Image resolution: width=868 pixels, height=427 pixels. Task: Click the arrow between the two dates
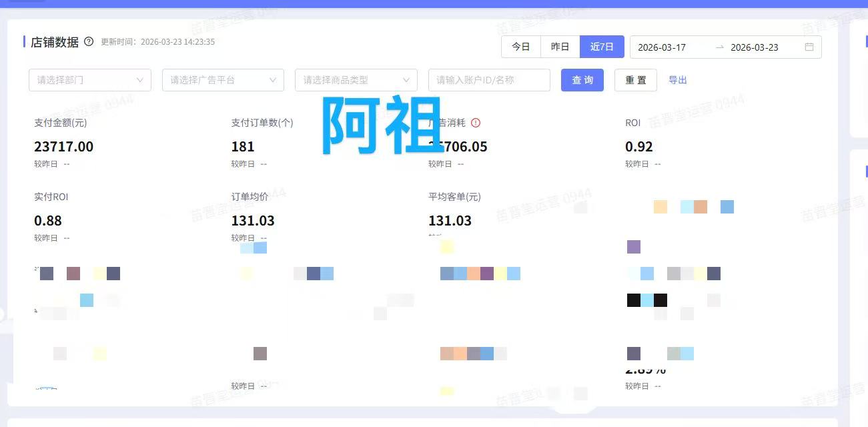click(719, 47)
